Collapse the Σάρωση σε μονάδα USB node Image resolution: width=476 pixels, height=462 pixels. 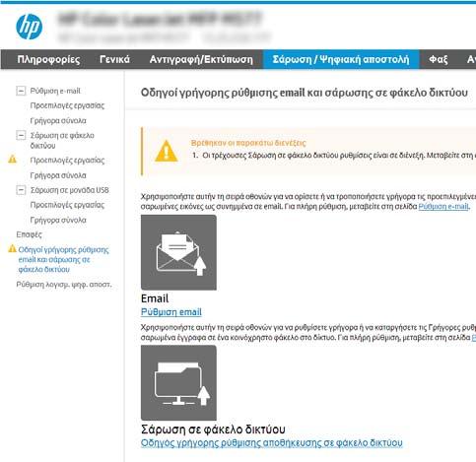21,190
